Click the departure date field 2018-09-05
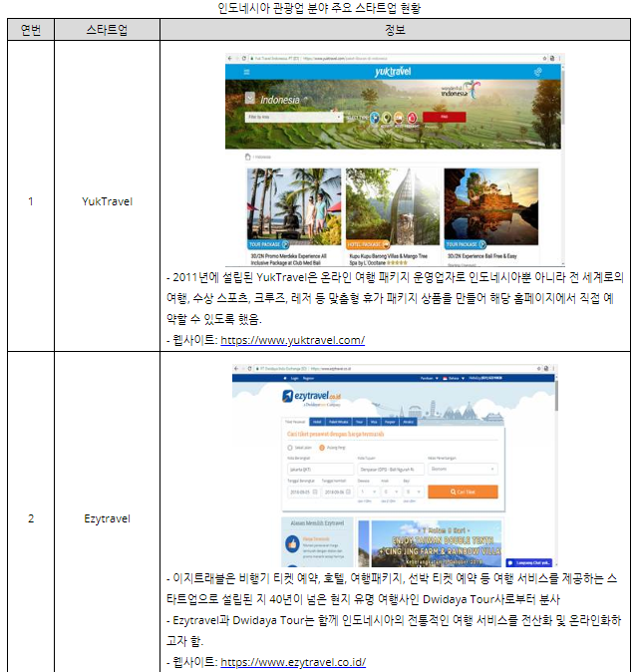 tap(303, 492)
